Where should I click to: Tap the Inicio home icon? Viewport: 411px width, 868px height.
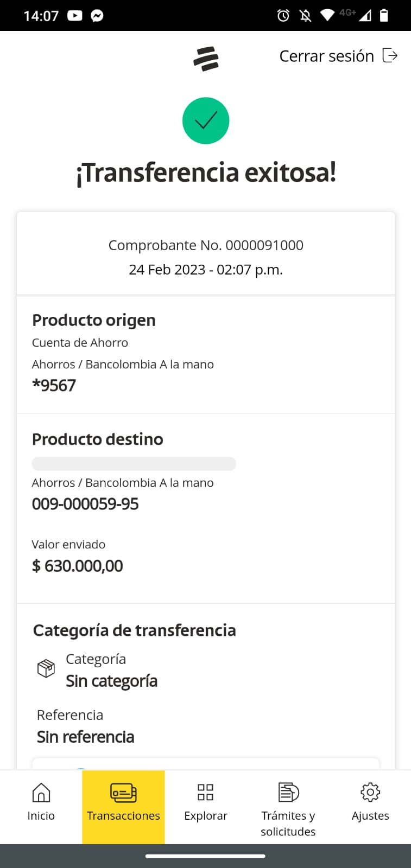[x=41, y=792]
